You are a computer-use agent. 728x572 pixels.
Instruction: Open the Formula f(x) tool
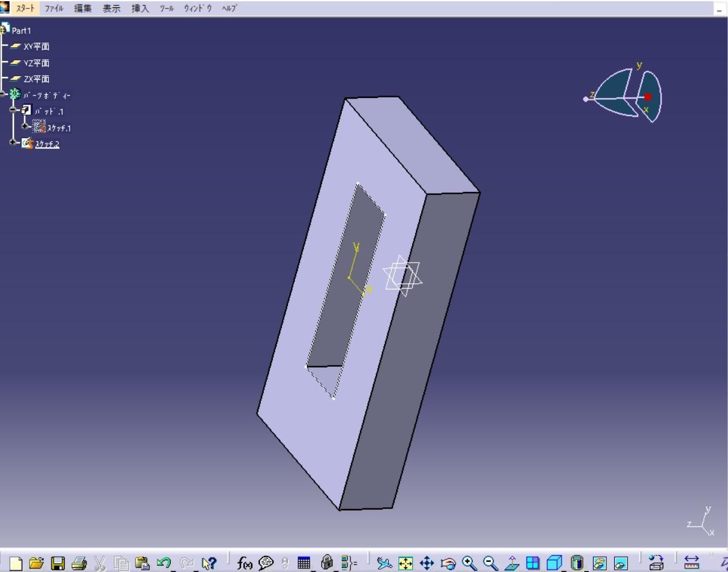(x=244, y=564)
